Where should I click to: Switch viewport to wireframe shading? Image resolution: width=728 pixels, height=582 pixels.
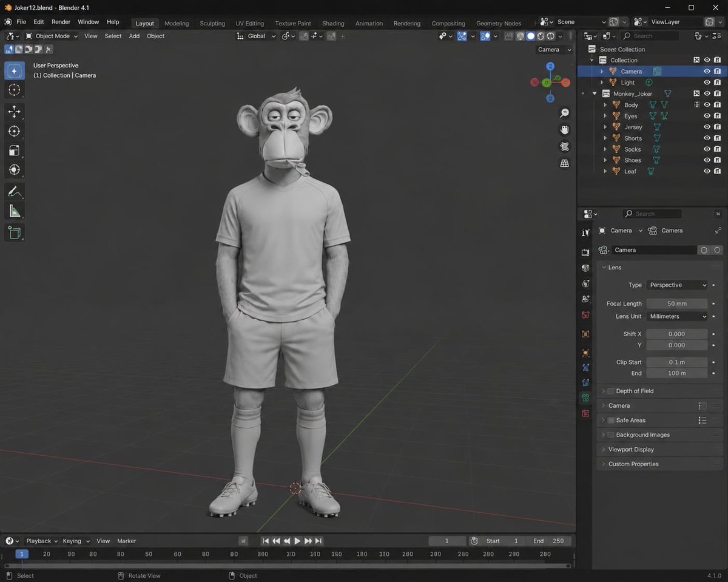520,36
